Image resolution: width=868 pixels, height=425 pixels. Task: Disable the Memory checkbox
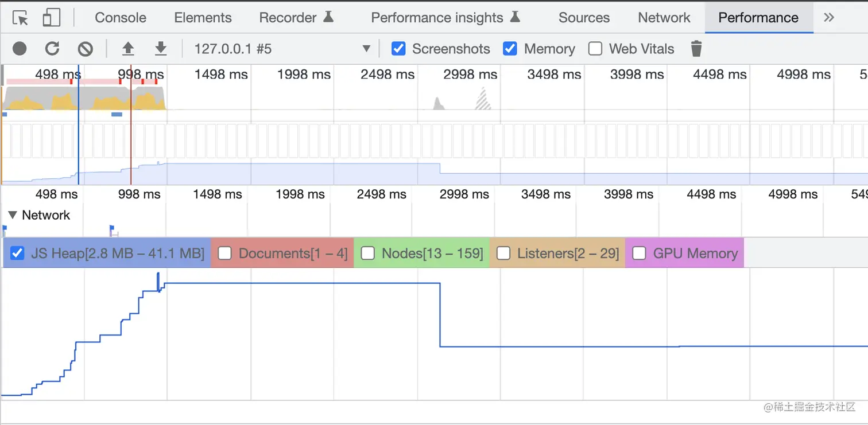pyautogui.click(x=510, y=49)
